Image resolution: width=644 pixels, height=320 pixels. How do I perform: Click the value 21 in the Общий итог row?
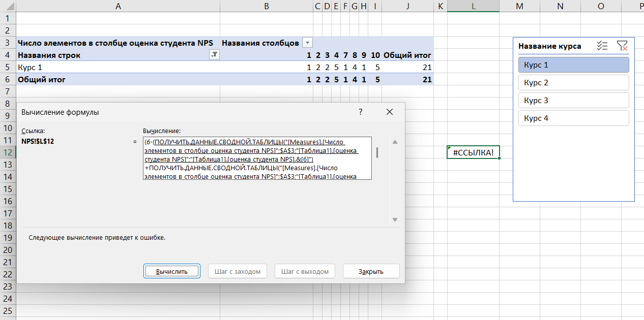tap(427, 79)
